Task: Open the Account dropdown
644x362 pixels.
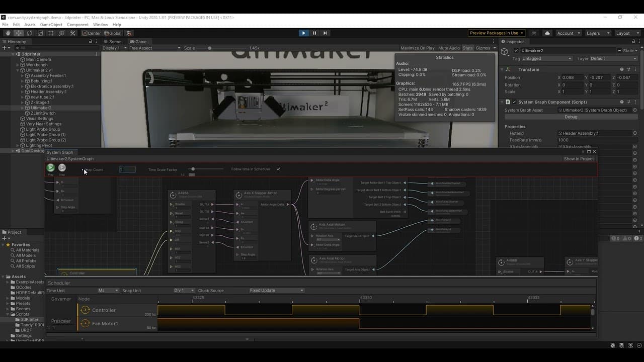Action: click(569, 33)
